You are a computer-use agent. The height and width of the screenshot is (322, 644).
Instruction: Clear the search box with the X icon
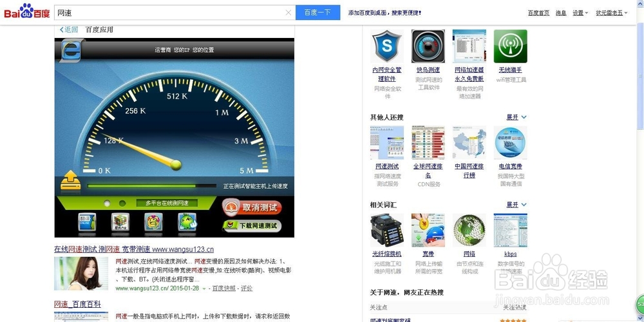pos(289,13)
